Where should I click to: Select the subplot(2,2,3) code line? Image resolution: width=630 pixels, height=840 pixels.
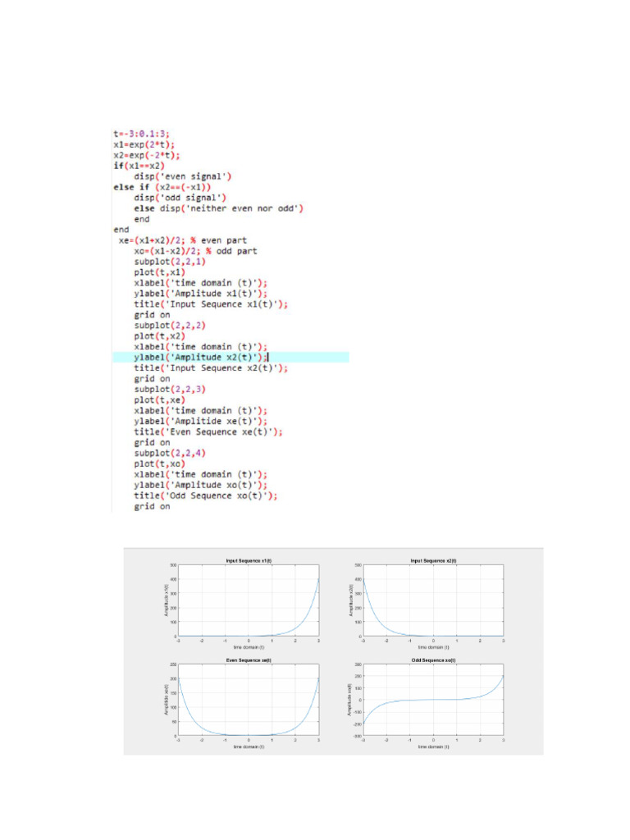click(x=170, y=390)
